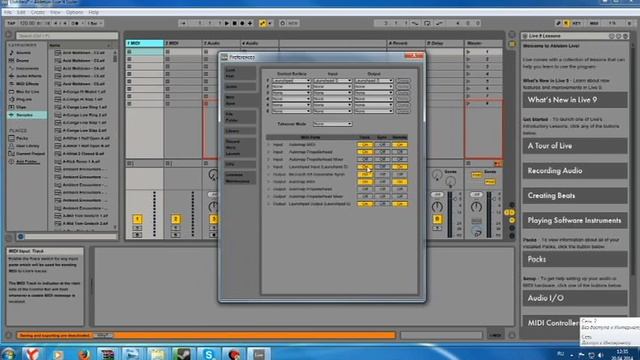Image resolution: width=640 pixels, height=360 pixels.
Task: Open Max for Live category
Action: click(x=27, y=91)
